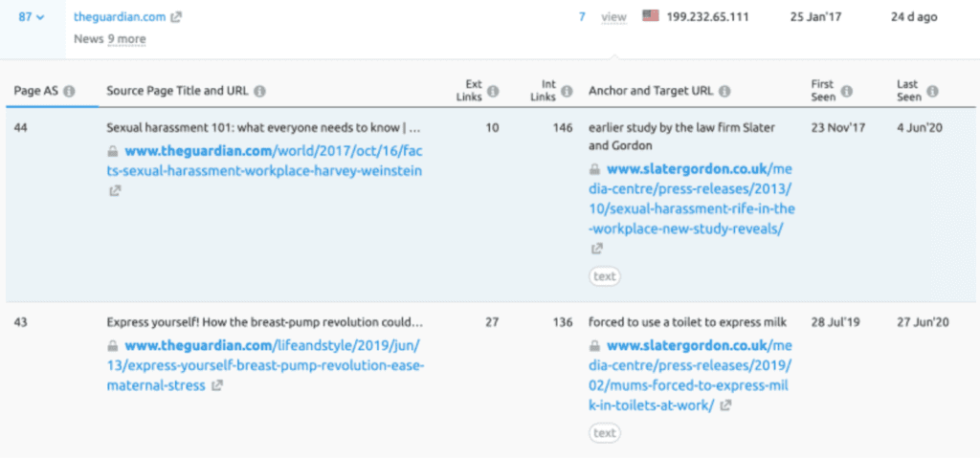
Task: Click lock icon before sexual-harassment-rife target URL
Action: [594, 169]
